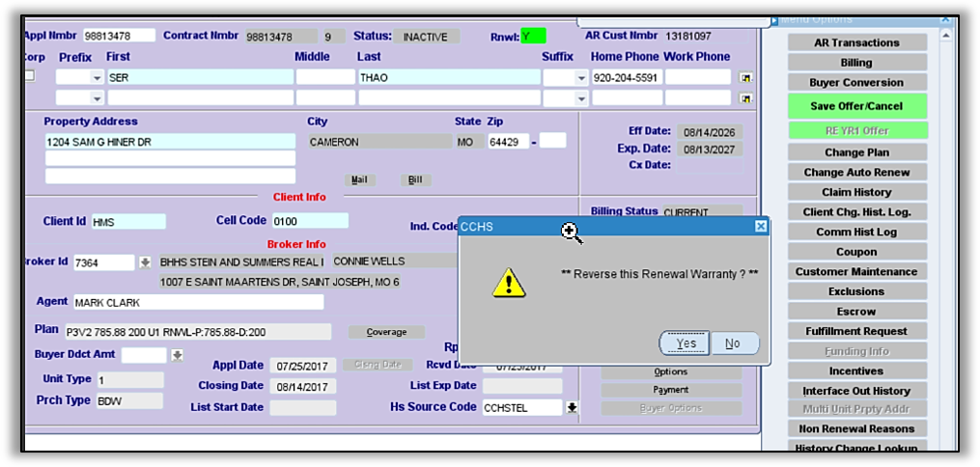Open the Billing menu option
Image resolution: width=980 pixels, height=467 pixels.
tap(856, 63)
